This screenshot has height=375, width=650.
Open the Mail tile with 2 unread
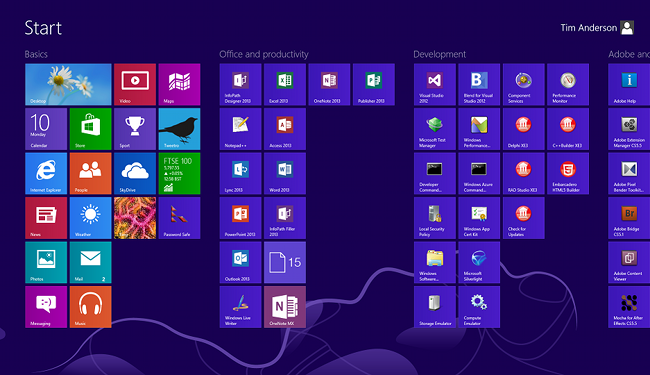[x=90, y=262]
